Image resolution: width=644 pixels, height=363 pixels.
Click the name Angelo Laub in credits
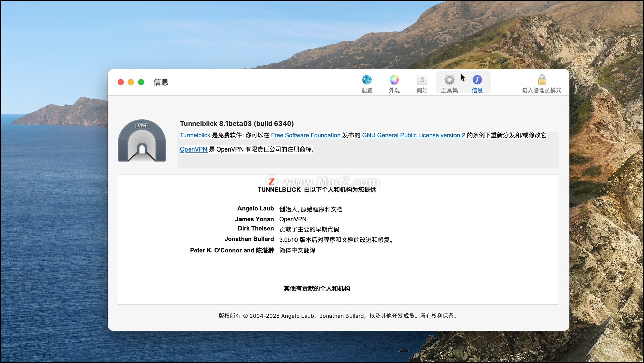click(x=256, y=209)
